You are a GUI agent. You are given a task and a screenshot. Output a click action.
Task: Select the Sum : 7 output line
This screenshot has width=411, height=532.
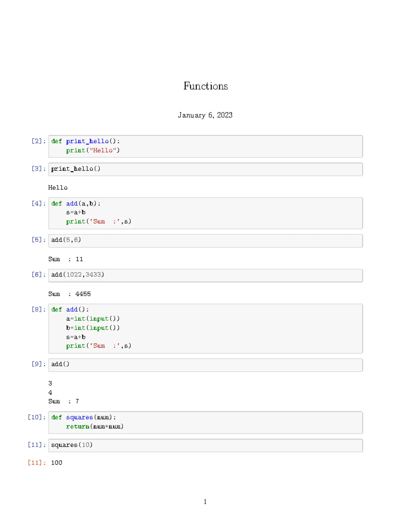point(64,401)
